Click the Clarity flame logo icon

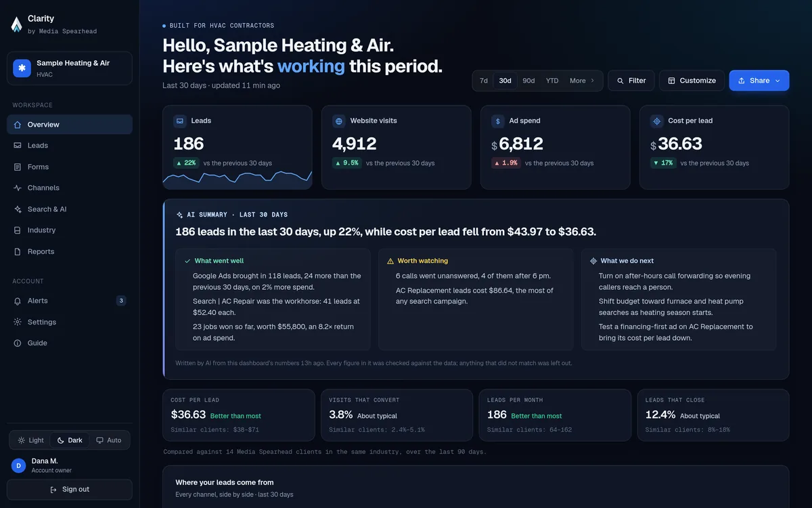tap(17, 24)
